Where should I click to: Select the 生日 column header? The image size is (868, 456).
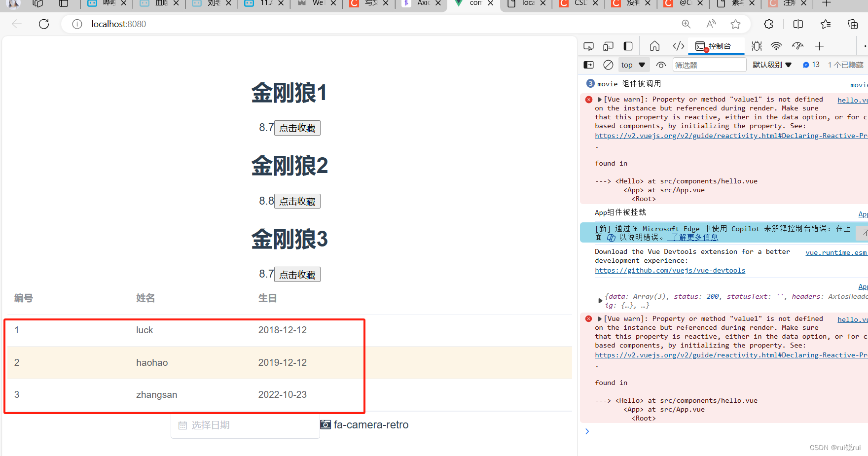click(268, 298)
